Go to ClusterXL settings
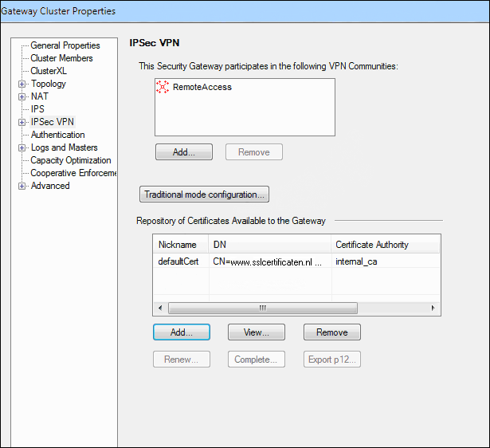Screen dimensions: 490x448 coord(49,71)
